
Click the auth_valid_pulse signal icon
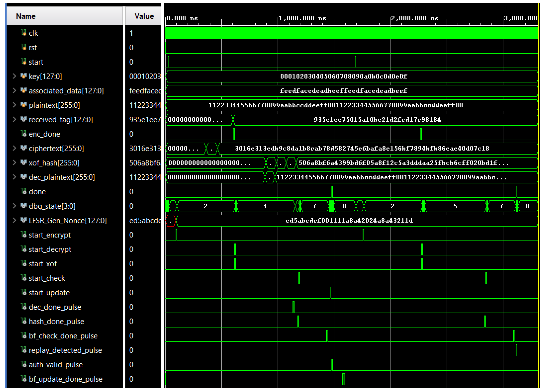point(24,364)
